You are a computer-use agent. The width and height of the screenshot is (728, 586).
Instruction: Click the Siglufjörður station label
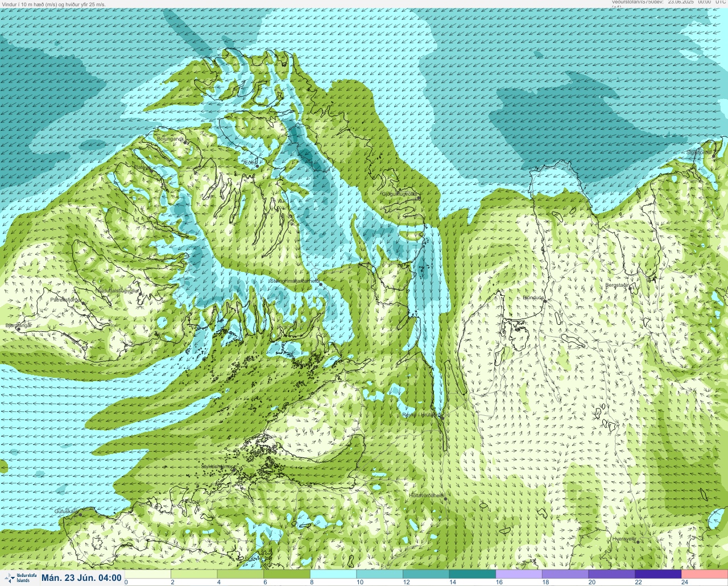[x=700, y=152]
